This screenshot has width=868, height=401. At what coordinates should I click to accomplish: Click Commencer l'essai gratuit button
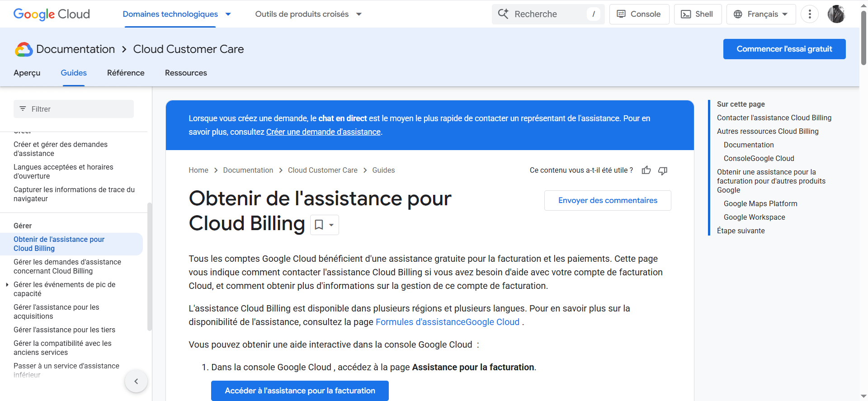tap(784, 49)
